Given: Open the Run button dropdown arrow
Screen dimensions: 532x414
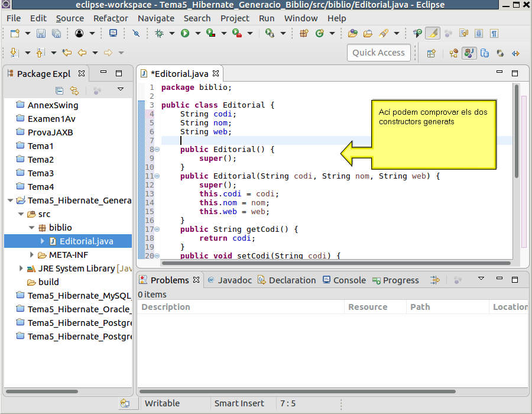Looking at the screenshot, I should (x=197, y=34).
